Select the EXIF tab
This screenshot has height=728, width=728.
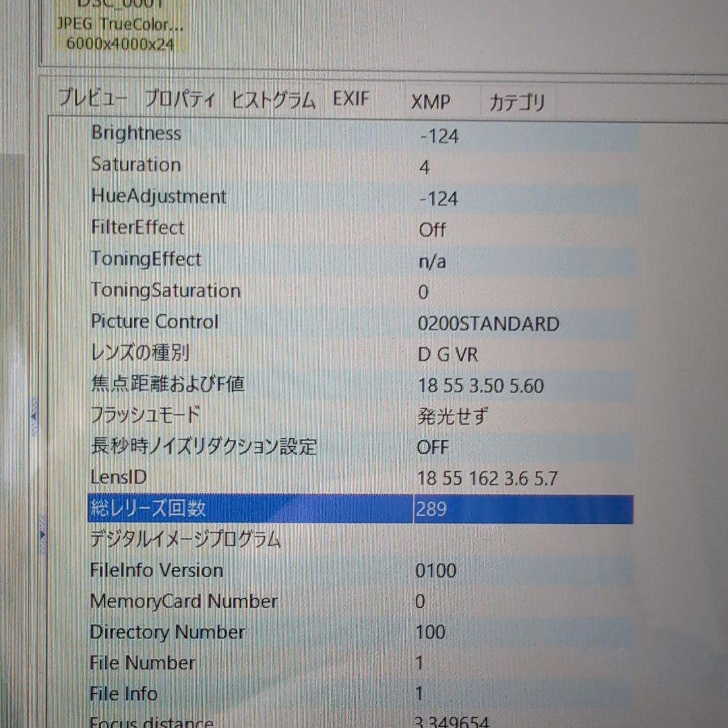(350, 99)
